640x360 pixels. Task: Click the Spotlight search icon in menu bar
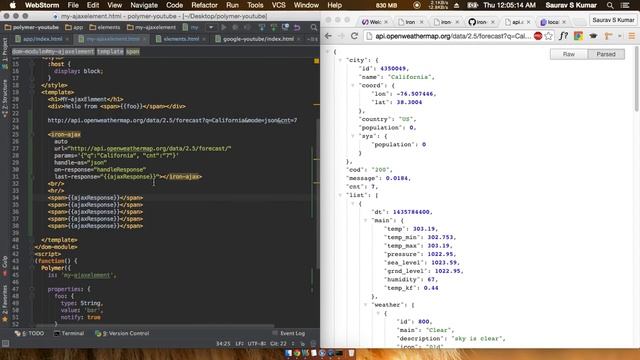(x=610, y=5)
